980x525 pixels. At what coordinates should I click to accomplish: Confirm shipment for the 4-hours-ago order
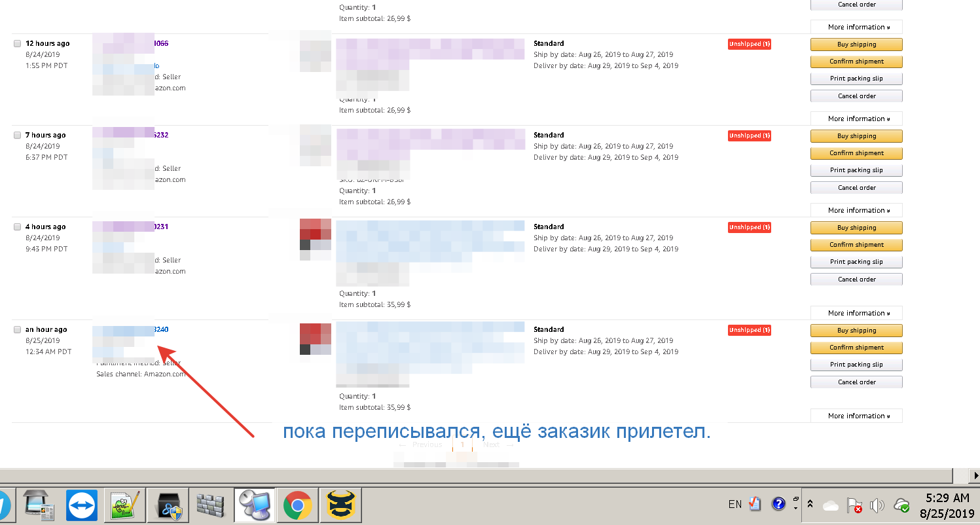pos(856,245)
